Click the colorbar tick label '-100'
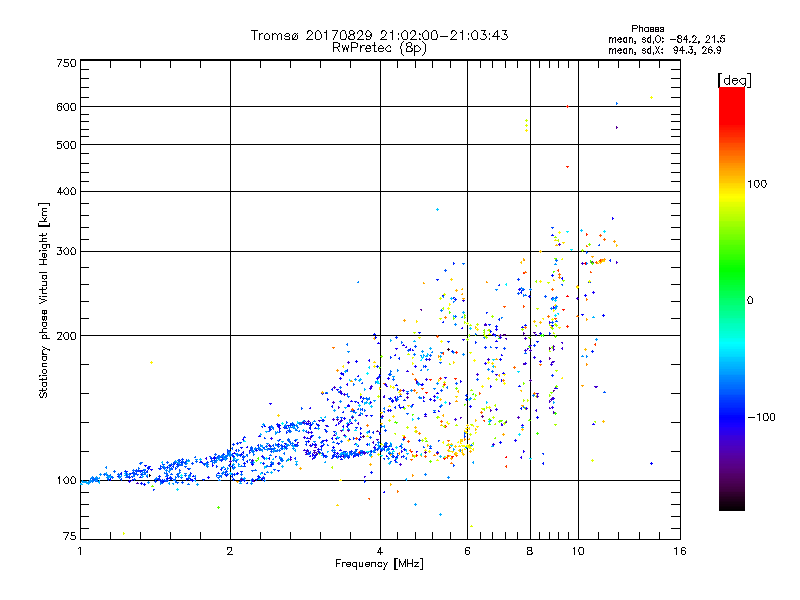 (761, 417)
